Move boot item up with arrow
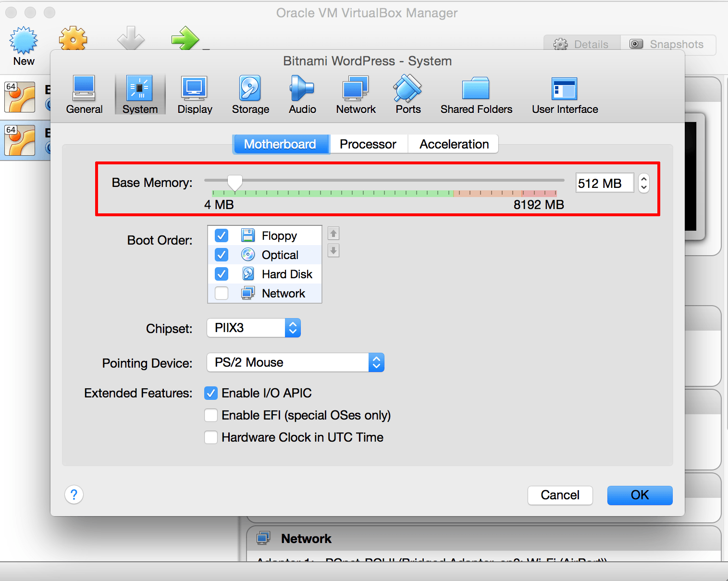728x581 pixels. (x=333, y=234)
